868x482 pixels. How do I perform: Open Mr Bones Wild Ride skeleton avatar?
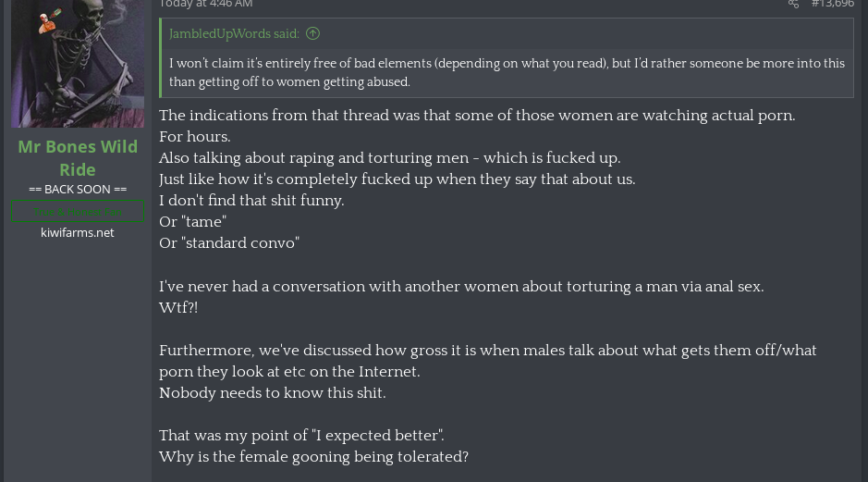coord(78,63)
